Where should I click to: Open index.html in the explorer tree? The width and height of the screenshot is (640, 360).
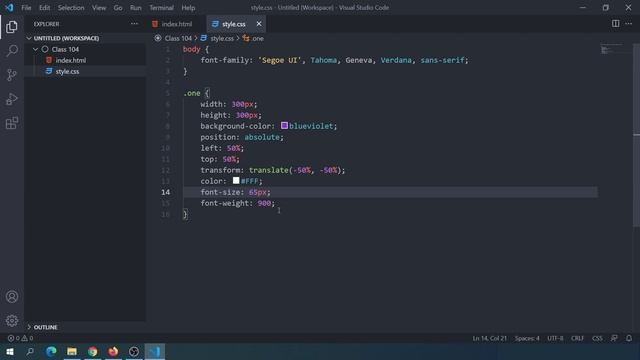pos(71,60)
